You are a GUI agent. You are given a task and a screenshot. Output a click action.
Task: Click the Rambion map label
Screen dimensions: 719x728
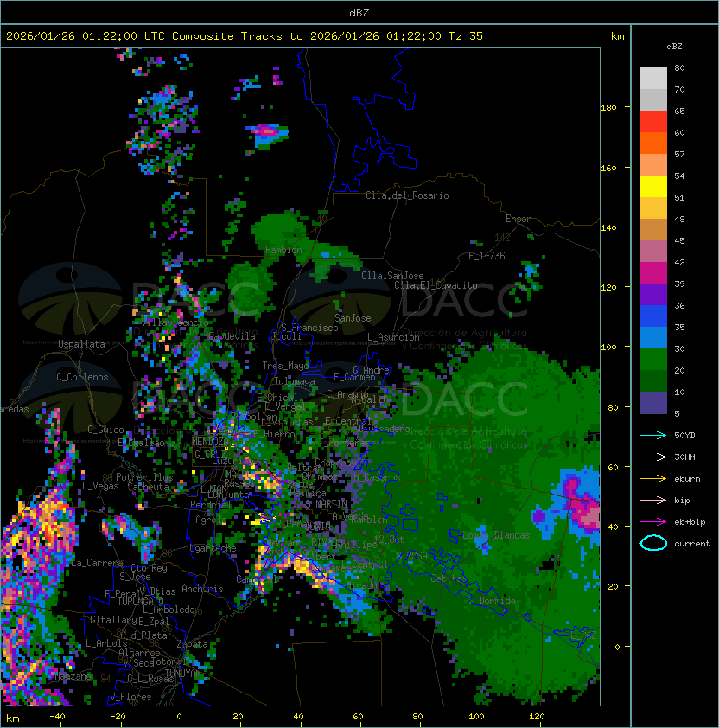(x=283, y=250)
